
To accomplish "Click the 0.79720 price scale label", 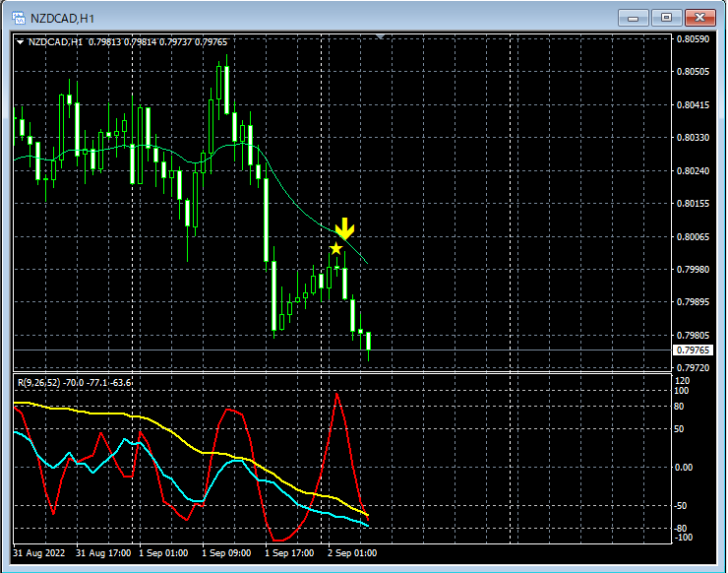I will click(x=693, y=368).
